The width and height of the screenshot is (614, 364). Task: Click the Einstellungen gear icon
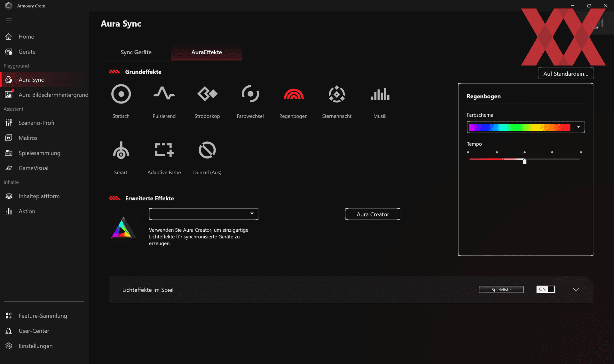pyautogui.click(x=9, y=346)
